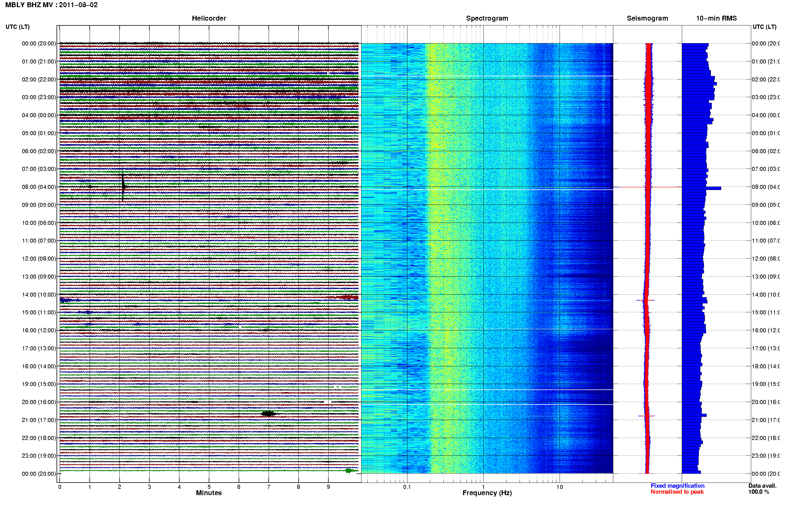This screenshot has width=812, height=508.
Task: Select the Helicorder panel heading
Action: (x=209, y=19)
